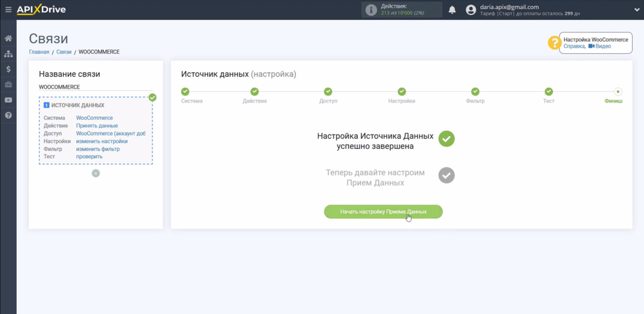Viewport: 644px width, 314px height.
Task: Add a new block with plus icon
Action: pos(96,173)
